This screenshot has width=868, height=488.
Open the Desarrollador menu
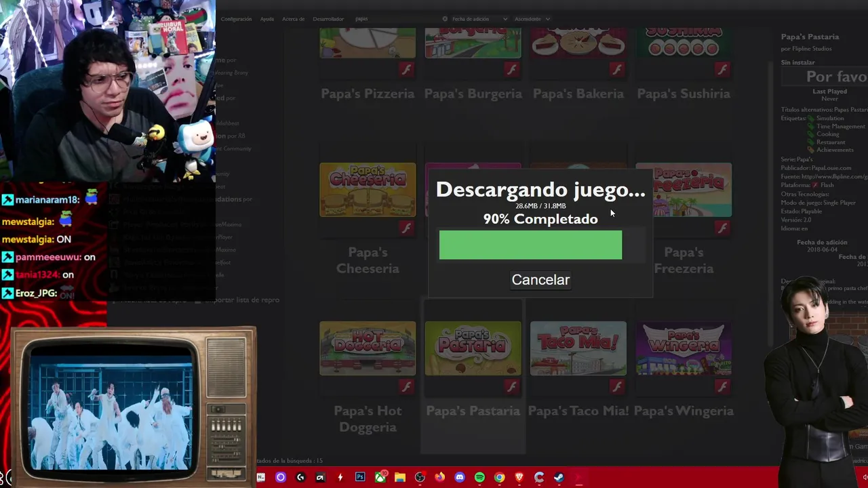(x=328, y=19)
